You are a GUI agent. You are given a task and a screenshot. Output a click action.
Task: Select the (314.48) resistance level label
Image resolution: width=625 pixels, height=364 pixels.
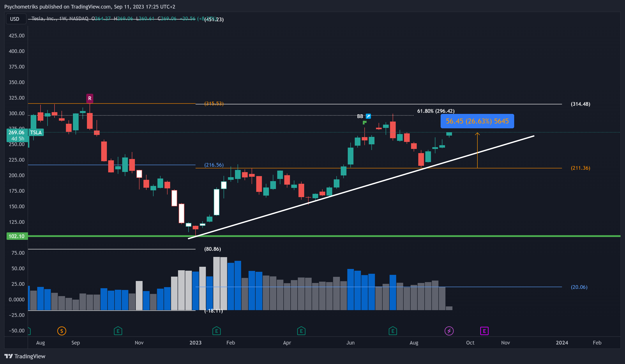click(580, 104)
